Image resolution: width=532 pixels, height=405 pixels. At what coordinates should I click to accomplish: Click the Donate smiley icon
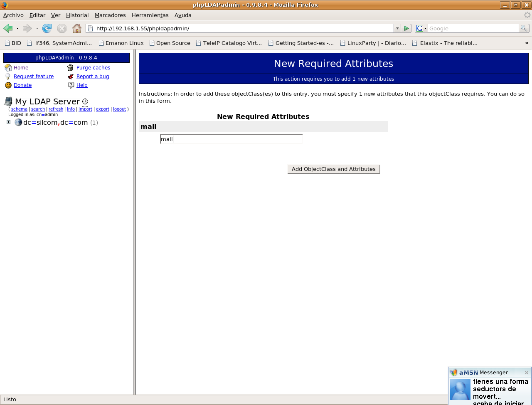pyautogui.click(x=8, y=85)
